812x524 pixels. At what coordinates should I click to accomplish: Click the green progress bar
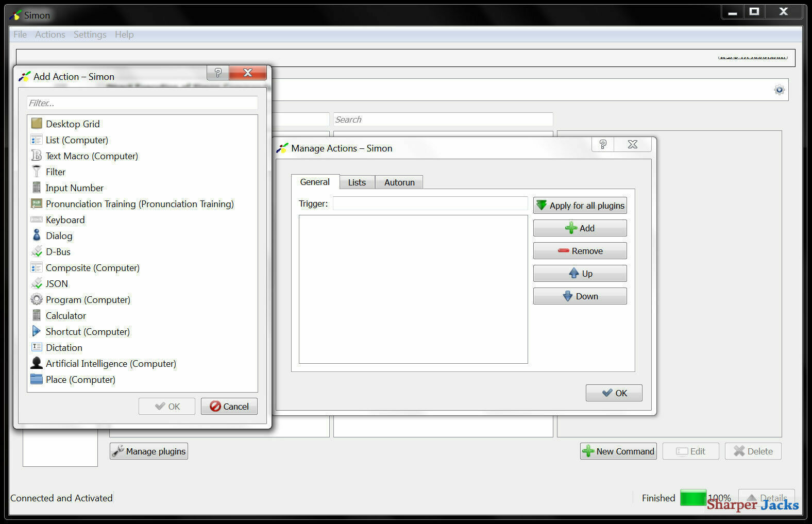tap(693, 498)
